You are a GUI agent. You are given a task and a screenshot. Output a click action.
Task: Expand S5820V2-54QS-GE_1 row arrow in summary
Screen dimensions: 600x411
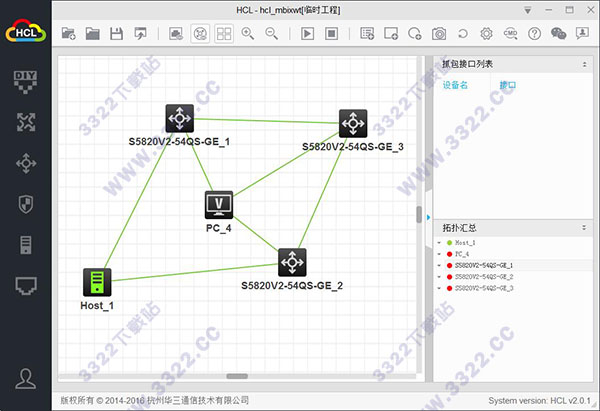[x=439, y=265]
